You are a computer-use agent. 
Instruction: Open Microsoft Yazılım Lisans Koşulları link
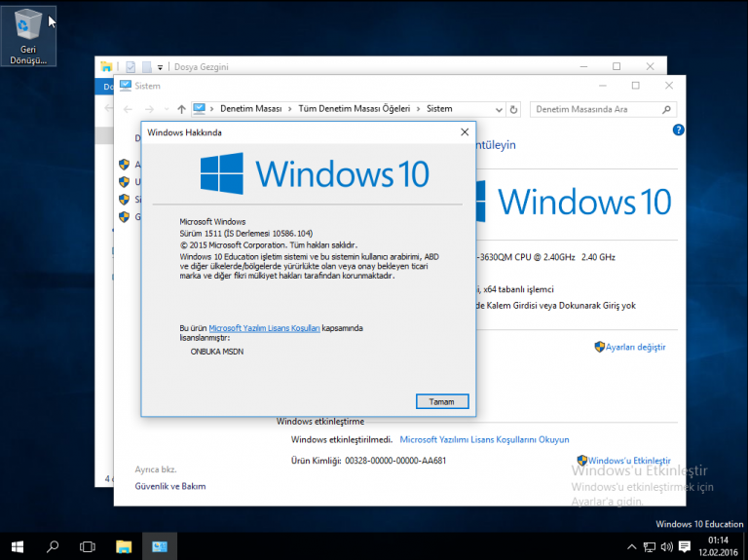264,328
